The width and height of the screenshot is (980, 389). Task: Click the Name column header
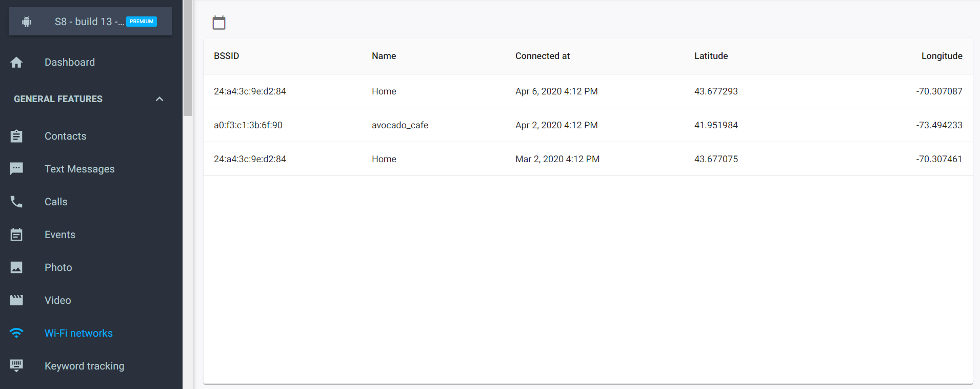pos(384,56)
